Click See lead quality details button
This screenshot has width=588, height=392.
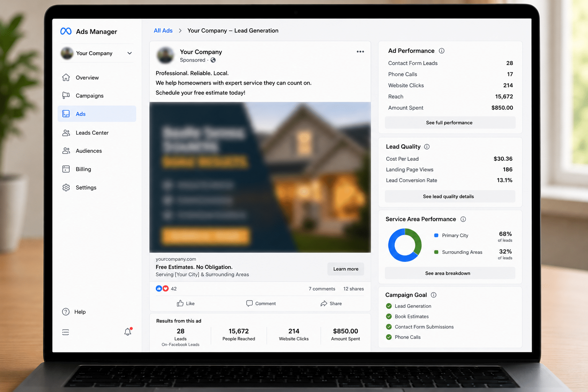click(450, 196)
